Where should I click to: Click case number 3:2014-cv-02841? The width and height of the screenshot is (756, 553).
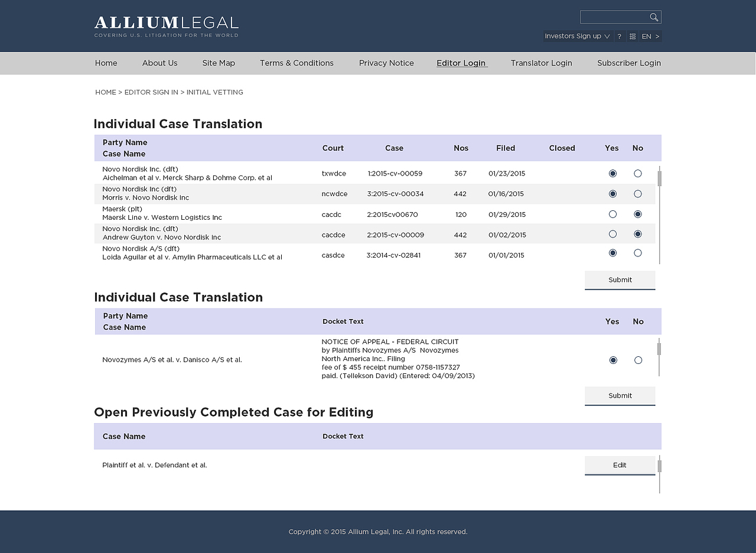pyautogui.click(x=393, y=255)
